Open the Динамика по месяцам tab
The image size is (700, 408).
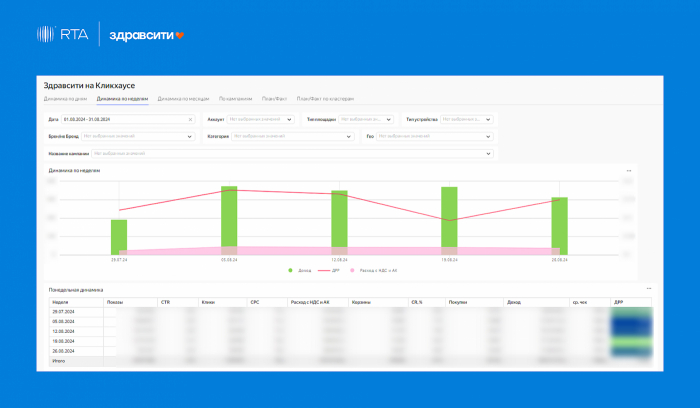183,99
